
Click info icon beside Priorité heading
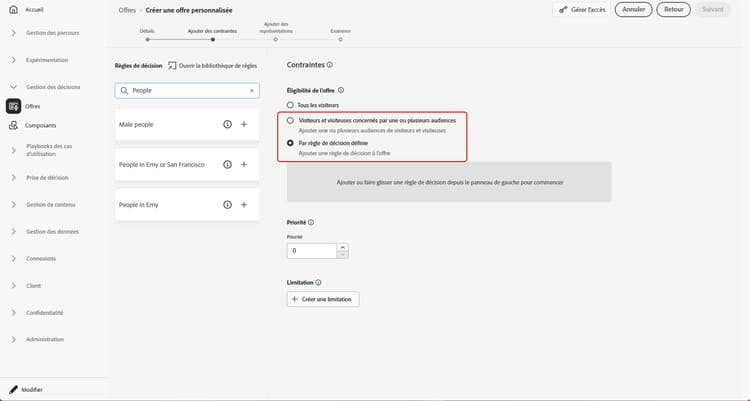point(311,223)
